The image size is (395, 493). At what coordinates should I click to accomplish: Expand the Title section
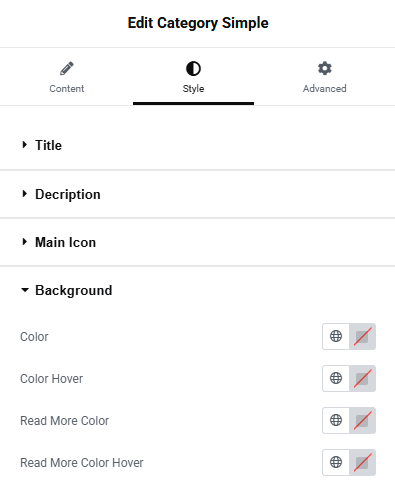point(197,145)
